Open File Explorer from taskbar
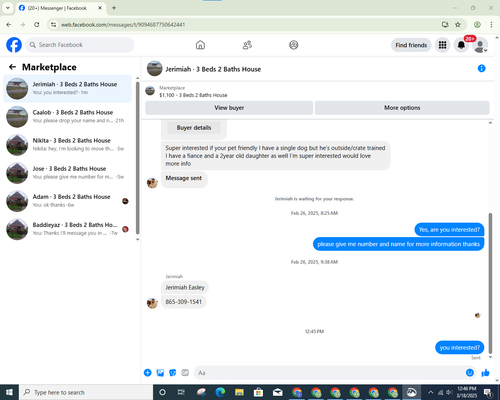Screen dimensions: 500x400 click(x=239, y=392)
